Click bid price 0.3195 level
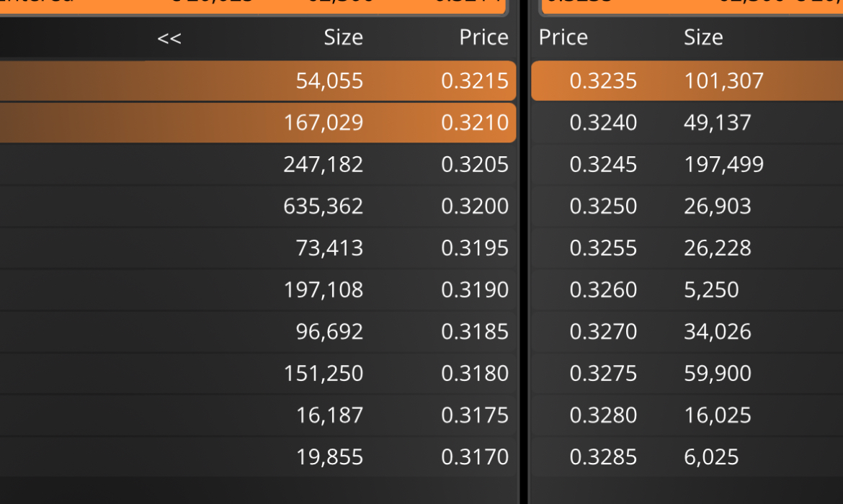Screen dimensions: 843x504 [x=258, y=248]
